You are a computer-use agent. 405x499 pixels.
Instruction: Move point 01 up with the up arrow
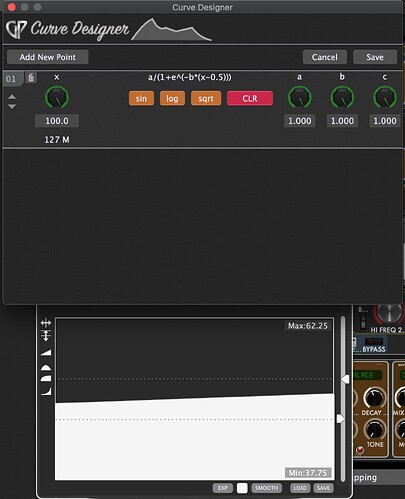click(x=12, y=97)
